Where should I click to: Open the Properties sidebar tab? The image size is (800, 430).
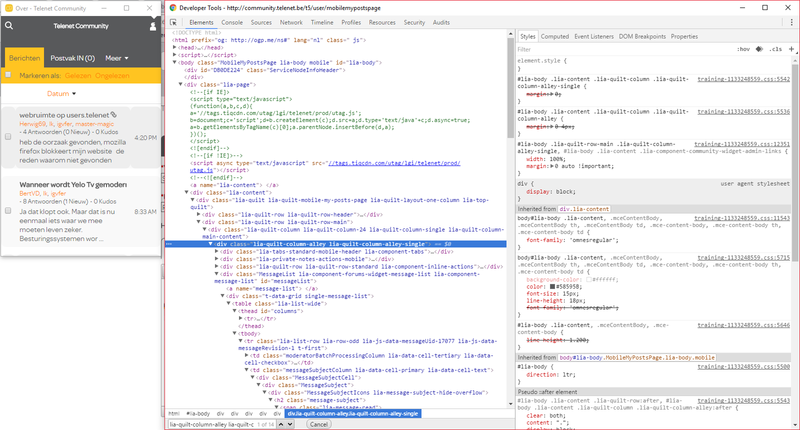coord(684,37)
